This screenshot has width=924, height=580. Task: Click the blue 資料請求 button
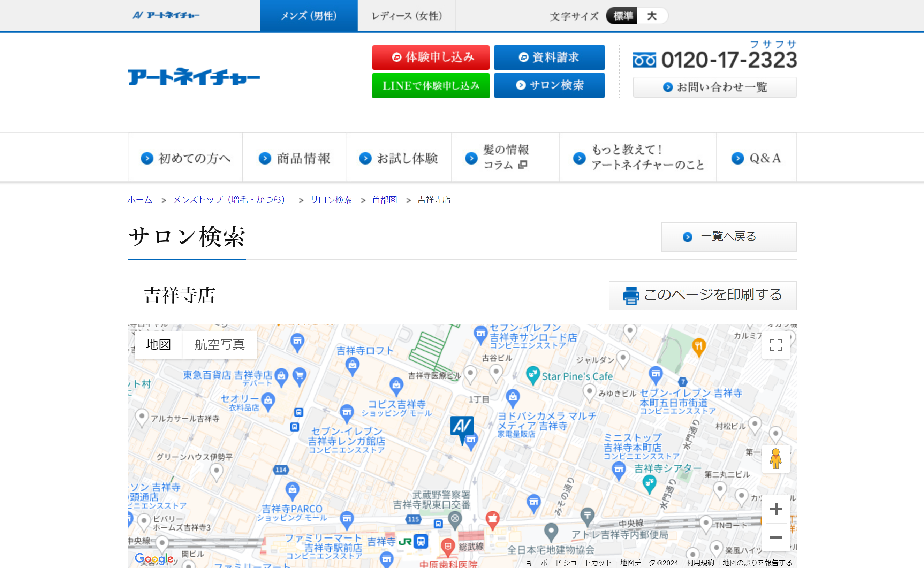click(549, 57)
